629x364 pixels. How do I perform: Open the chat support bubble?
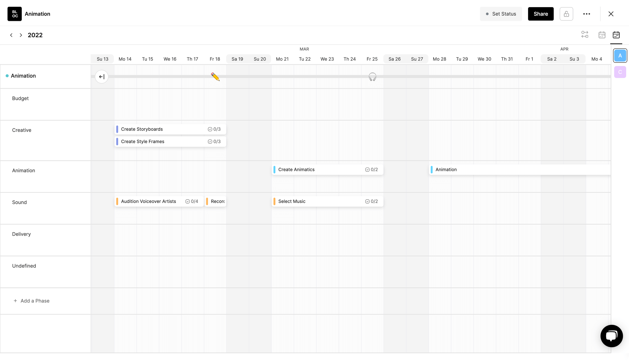coord(612,336)
